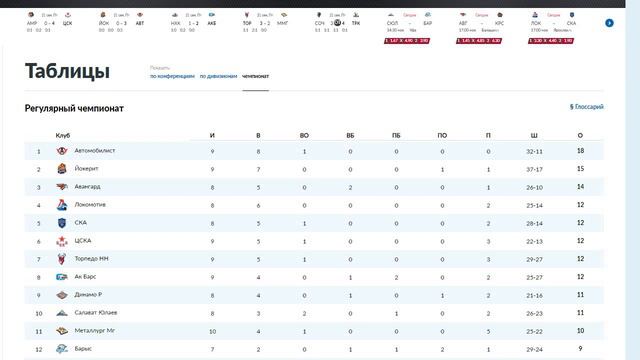Open Йокерит team page
The image size is (640, 360).
point(86,169)
